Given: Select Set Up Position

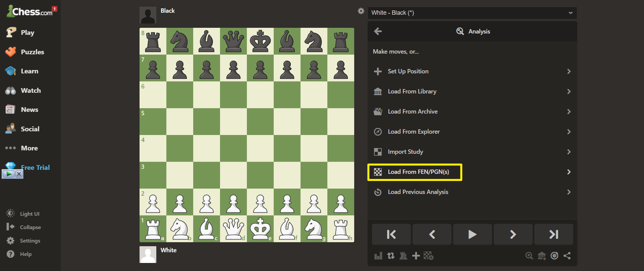Looking at the screenshot, I should (x=472, y=71).
